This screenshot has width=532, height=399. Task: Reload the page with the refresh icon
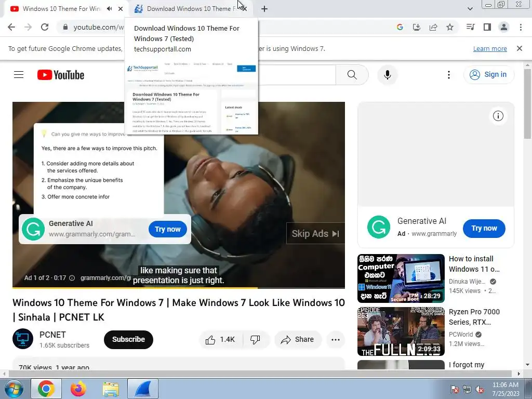click(x=45, y=27)
